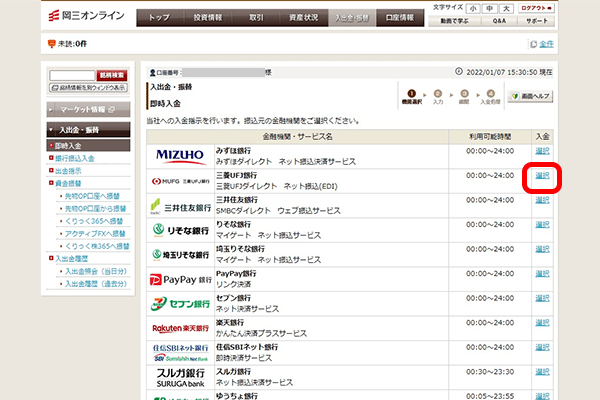This screenshot has height=400, width=600.
Task: Click step 2 入力 indicator
Action: tap(438, 97)
